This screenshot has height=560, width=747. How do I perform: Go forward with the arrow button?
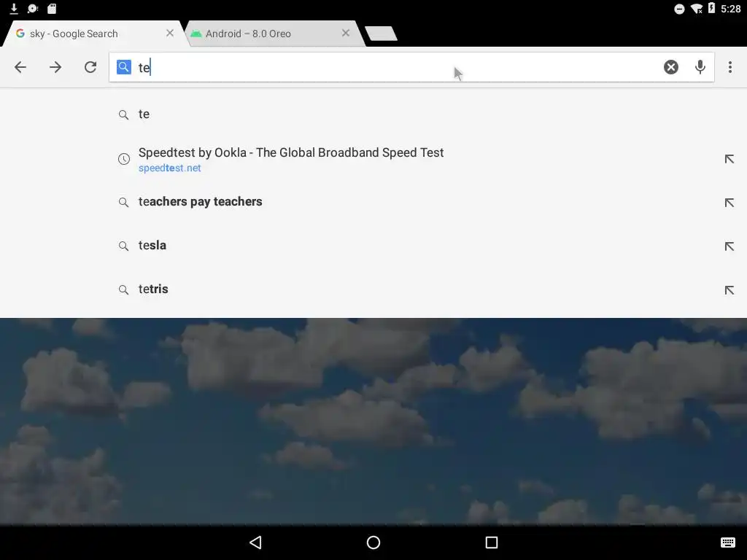(x=55, y=67)
